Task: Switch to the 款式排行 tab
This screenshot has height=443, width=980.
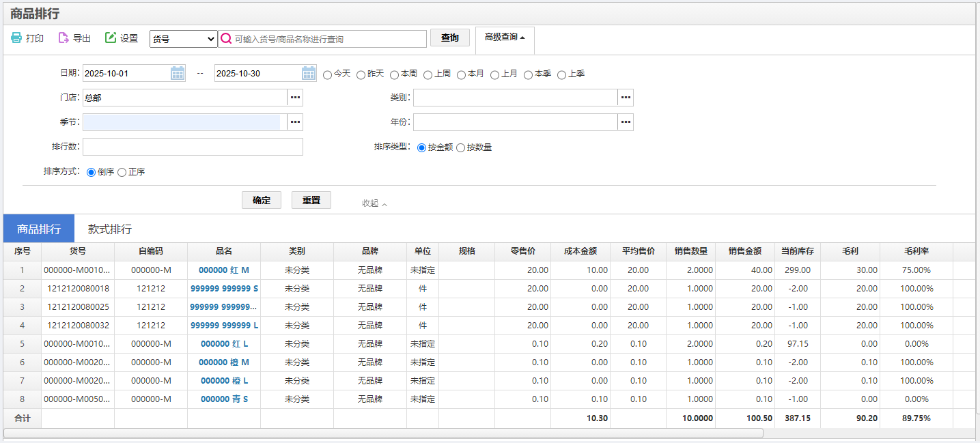Action: pos(110,229)
